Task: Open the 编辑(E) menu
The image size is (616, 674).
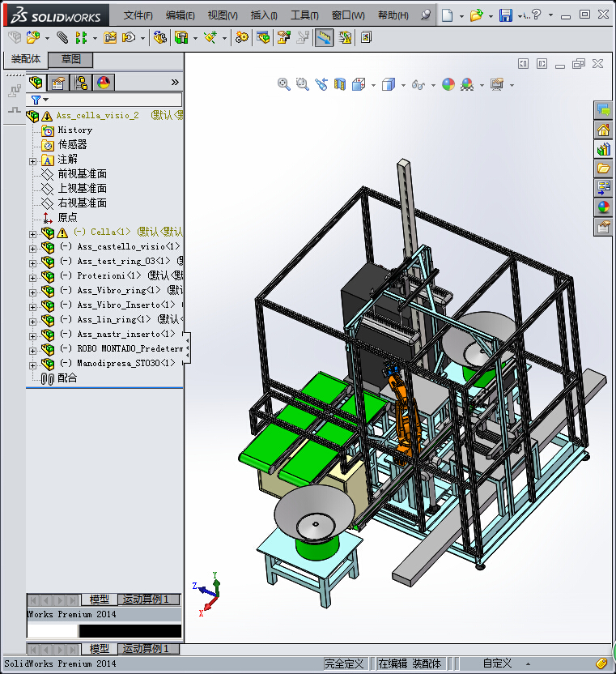Action: [x=180, y=15]
